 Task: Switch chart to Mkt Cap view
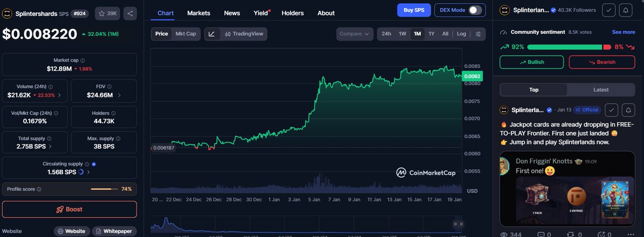pyautogui.click(x=186, y=34)
